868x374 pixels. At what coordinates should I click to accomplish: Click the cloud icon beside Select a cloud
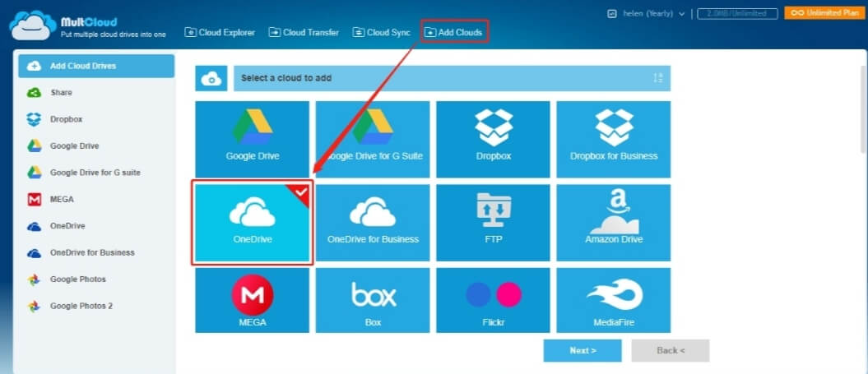211,79
